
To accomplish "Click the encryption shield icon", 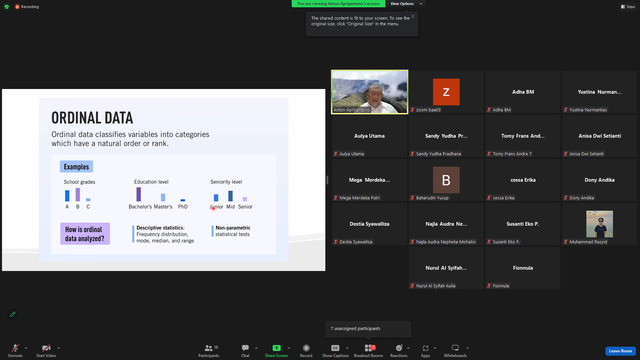I will (x=7, y=7).
